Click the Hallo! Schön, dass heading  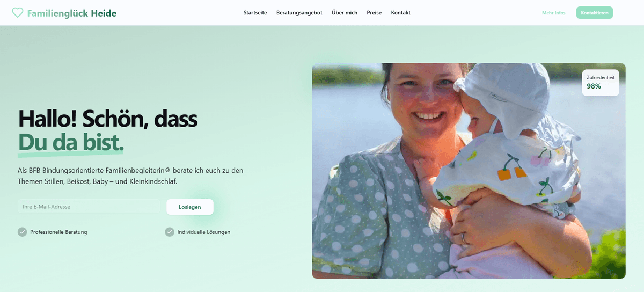click(108, 119)
